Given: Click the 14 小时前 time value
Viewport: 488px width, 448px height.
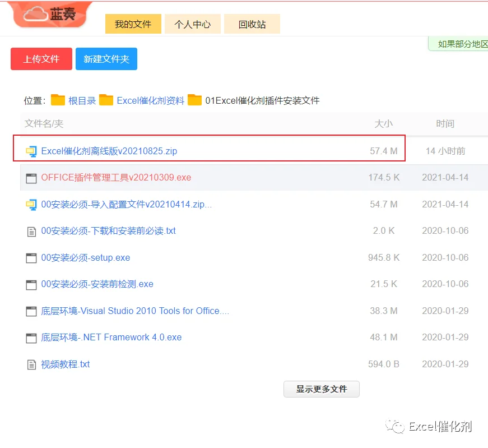Looking at the screenshot, I should [445, 151].
